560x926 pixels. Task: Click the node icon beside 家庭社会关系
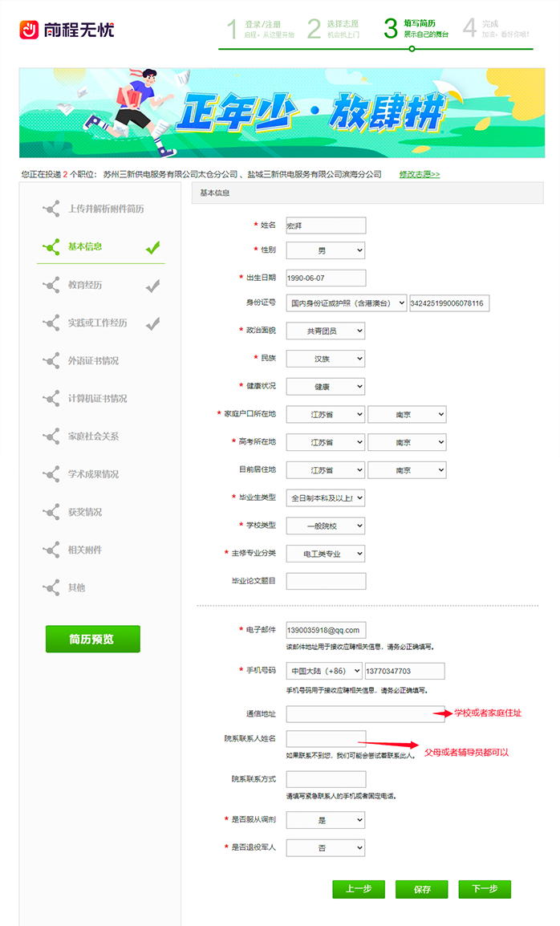tap(51, 437)
